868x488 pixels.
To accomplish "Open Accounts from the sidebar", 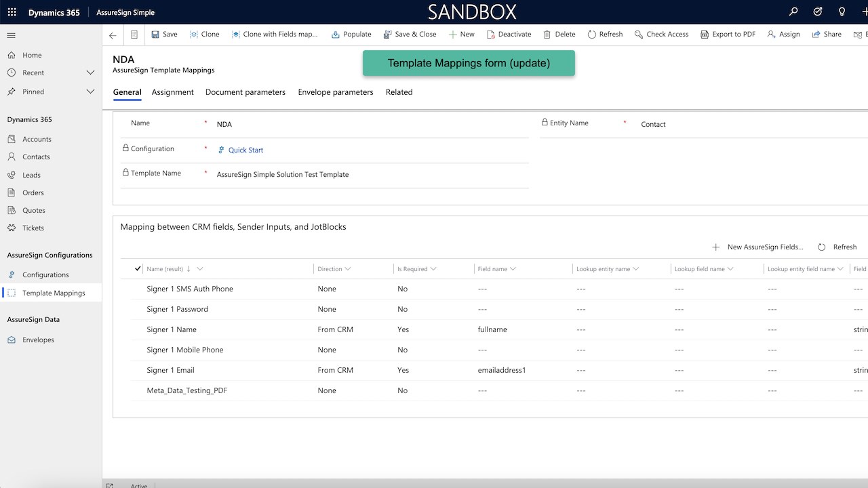I will 37,139.
